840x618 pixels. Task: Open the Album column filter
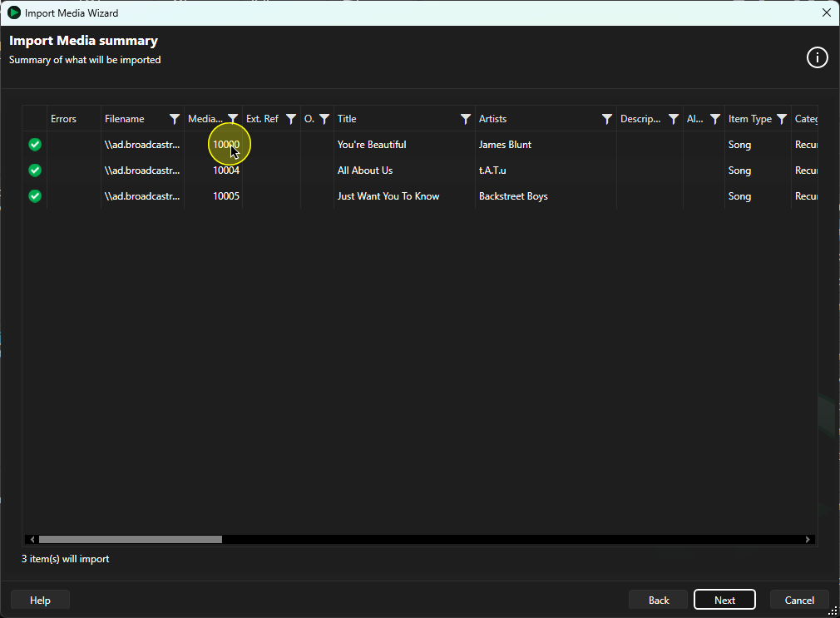(714, 119)
